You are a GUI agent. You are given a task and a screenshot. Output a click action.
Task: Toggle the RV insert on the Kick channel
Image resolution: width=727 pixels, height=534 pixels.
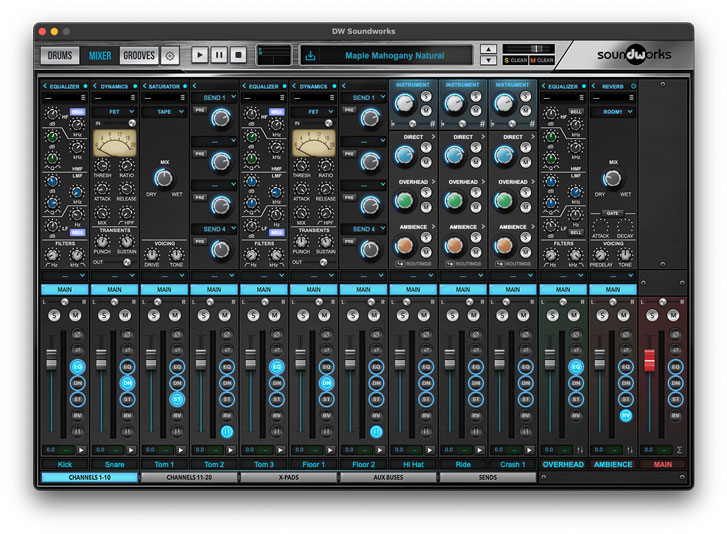tap(77, 416)
